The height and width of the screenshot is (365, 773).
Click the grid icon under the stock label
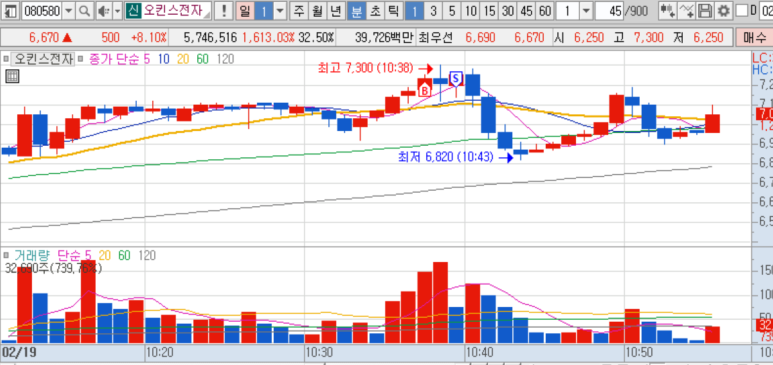point(12,76)
